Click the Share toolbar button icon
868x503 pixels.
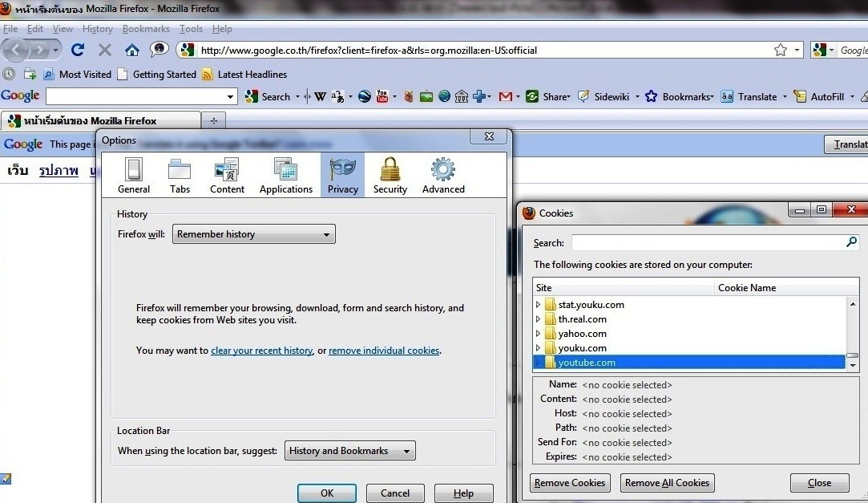(531, 96)
